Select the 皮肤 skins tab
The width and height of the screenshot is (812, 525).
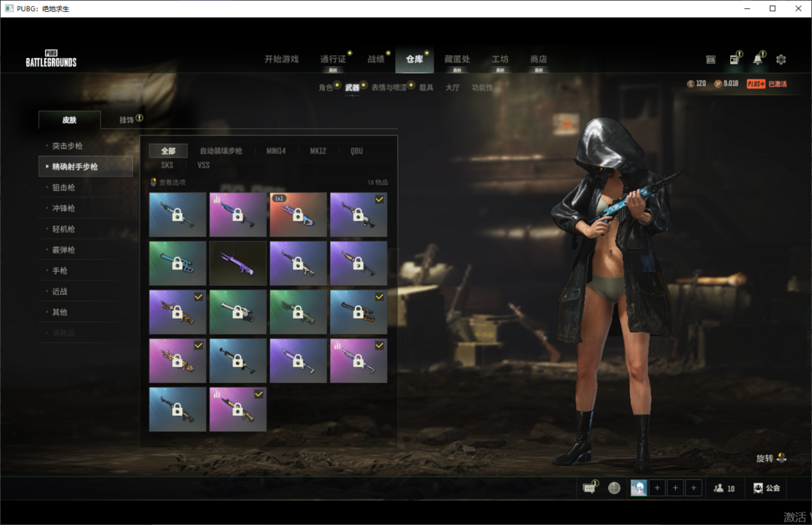69,120
